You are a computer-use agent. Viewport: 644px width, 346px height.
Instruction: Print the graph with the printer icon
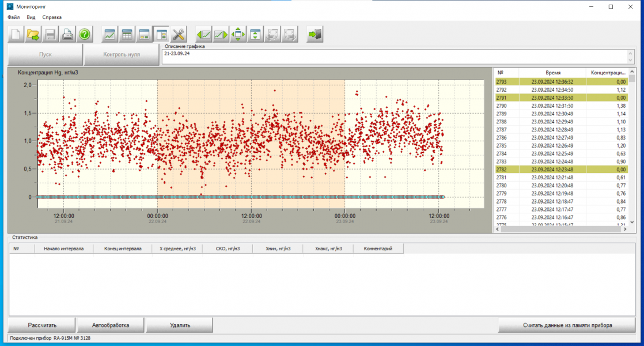(x=67, y=35)
